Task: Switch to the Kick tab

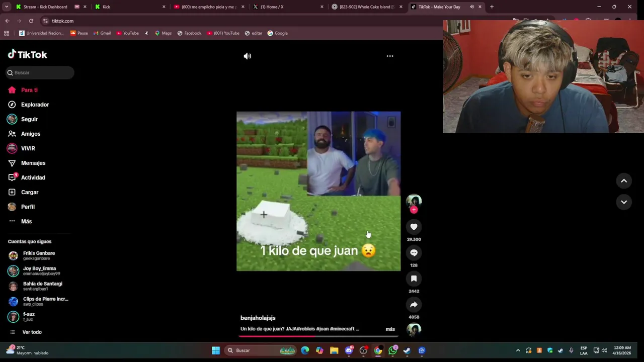Action: coord(130,7)
